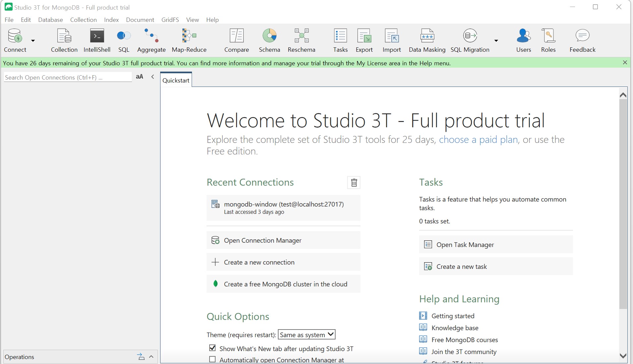Select the Quickstart tab
Image resolution: width=633 pixels, height=364 pixels.
pos(176,80)
